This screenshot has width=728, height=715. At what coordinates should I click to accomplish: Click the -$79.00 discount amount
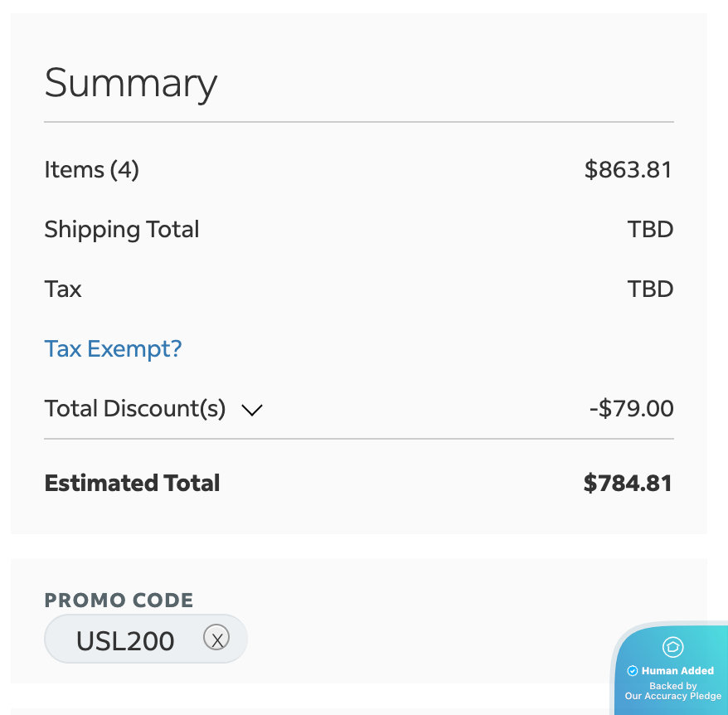pos(631,409)
